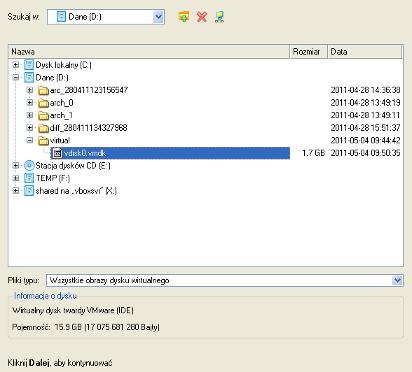Click date 2011-04-28 15:51:37
The width and height of the screenshot is (412, 372).
click(365, 128)
